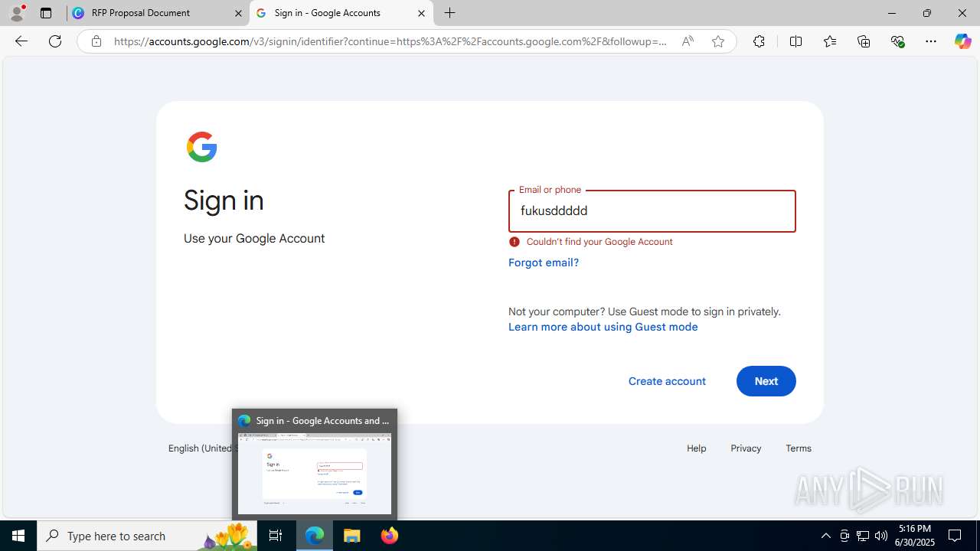Open a new browser tab
The width and height of the screenshot is (980, 551).
coord(450,13)
